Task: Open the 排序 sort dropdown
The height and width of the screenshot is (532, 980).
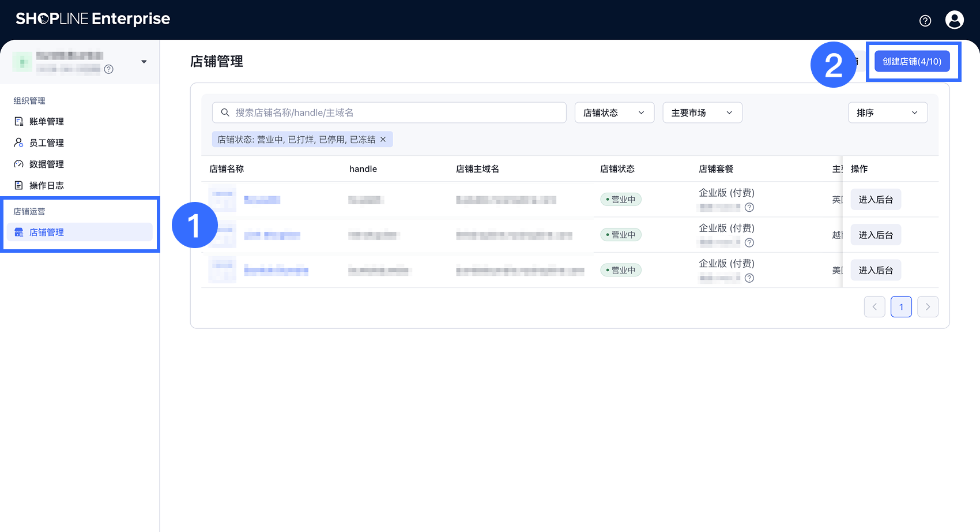Action: point(887,113)
